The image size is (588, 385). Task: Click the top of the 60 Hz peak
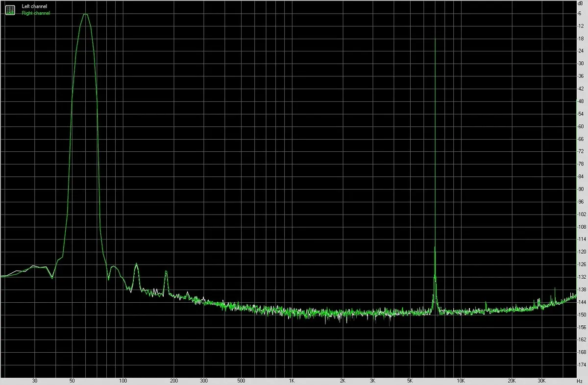click(85, 14)
